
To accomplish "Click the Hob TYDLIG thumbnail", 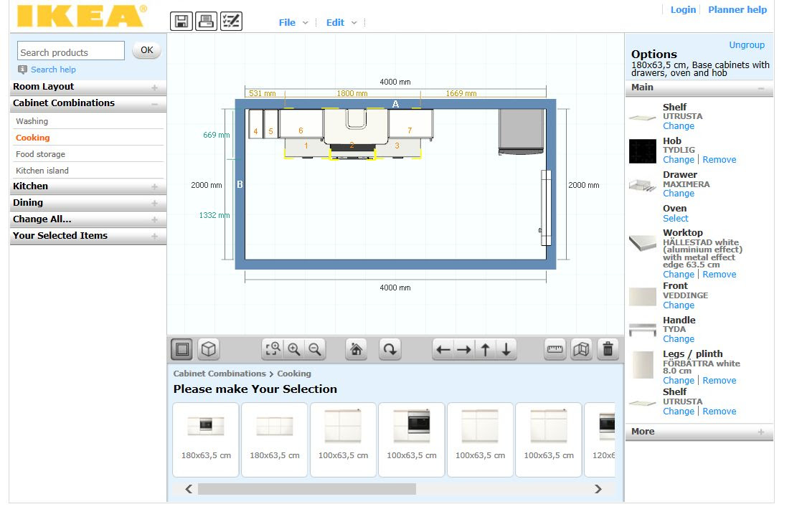I will tap(643, 151).
